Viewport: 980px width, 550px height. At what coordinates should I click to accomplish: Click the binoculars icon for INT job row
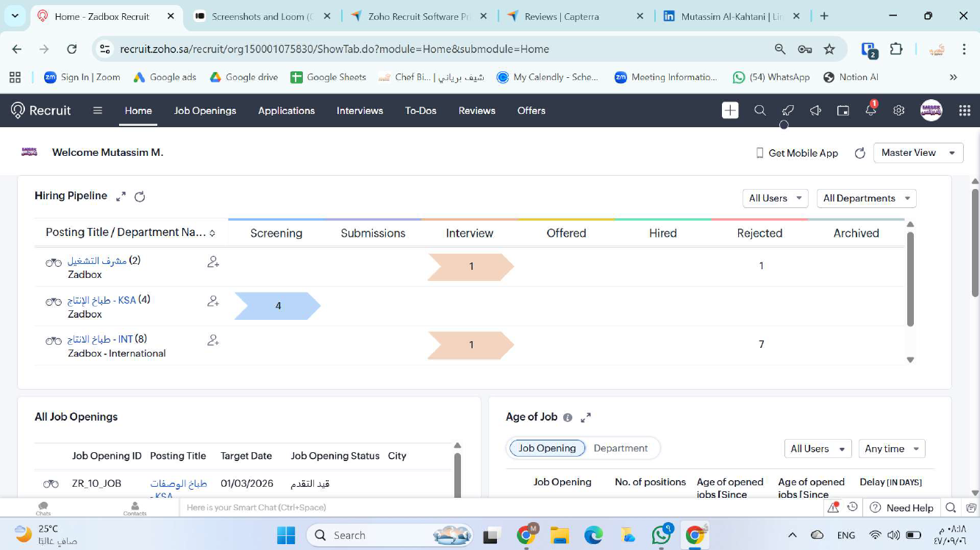click(54, 341)
